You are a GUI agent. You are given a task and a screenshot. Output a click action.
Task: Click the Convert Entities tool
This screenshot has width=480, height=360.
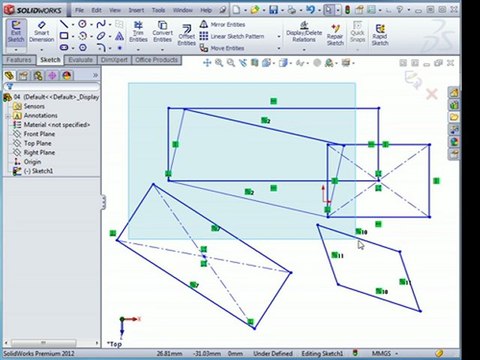[x=162, y=32]
